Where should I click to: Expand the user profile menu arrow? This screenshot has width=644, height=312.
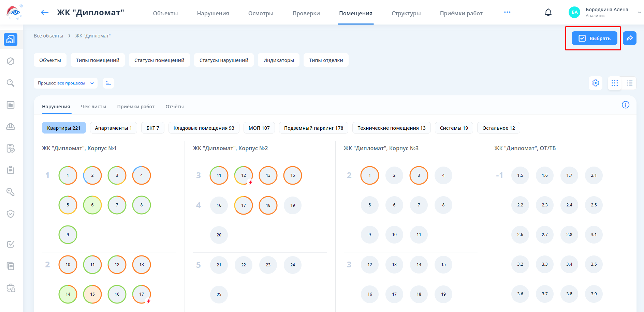point(639,12)
